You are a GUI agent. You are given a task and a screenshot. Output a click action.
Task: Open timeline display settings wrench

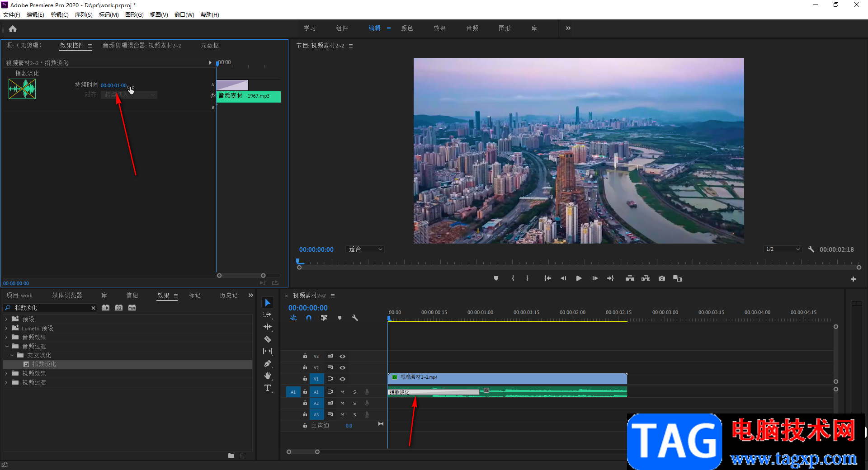coord(355,318)
